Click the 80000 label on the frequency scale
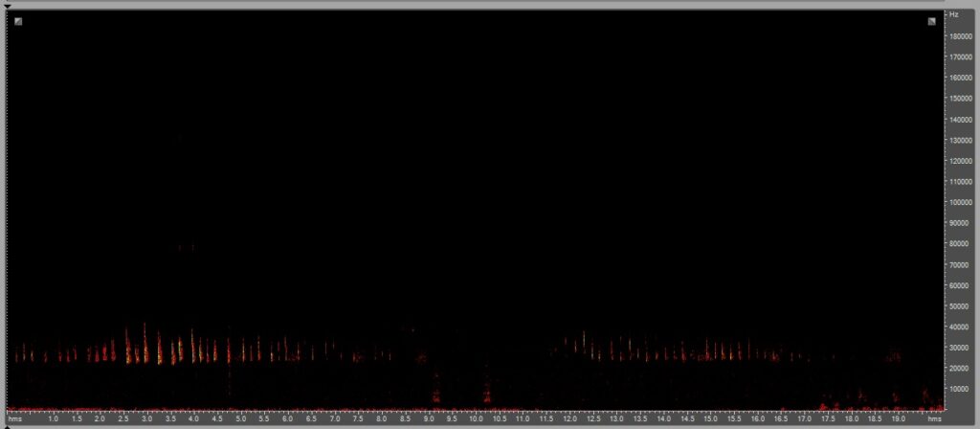Image resolution: width=980 pixels, height=429 pixels. 961,244
